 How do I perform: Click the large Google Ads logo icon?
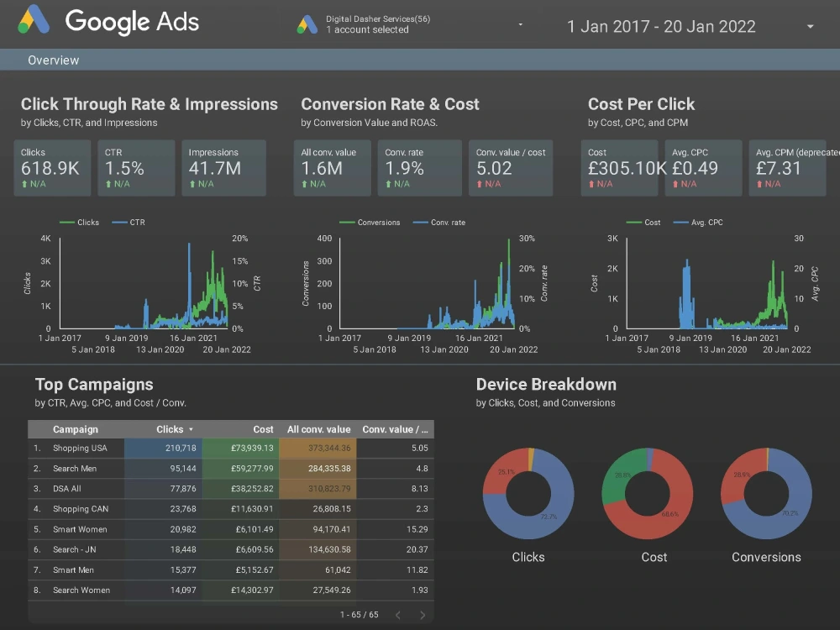click(34, 20)
